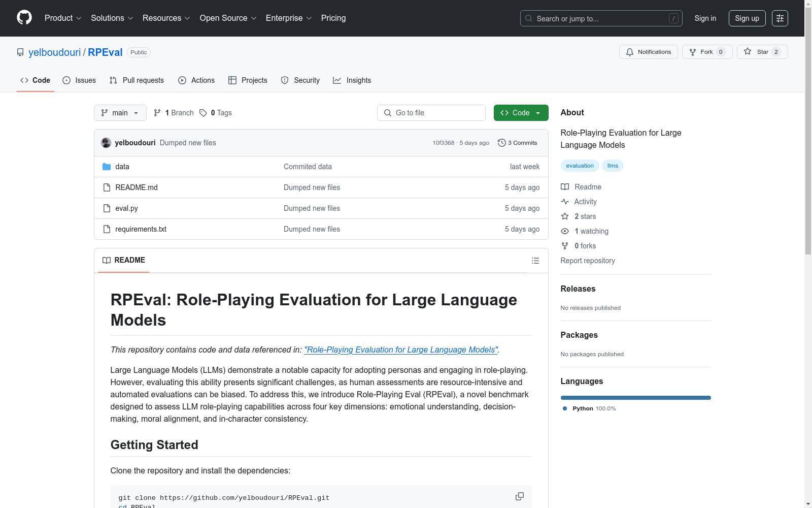The width and height of the screenshot is (812, 508).
Task: Click the requirements.txt file icon
Action: coord(107,229)
